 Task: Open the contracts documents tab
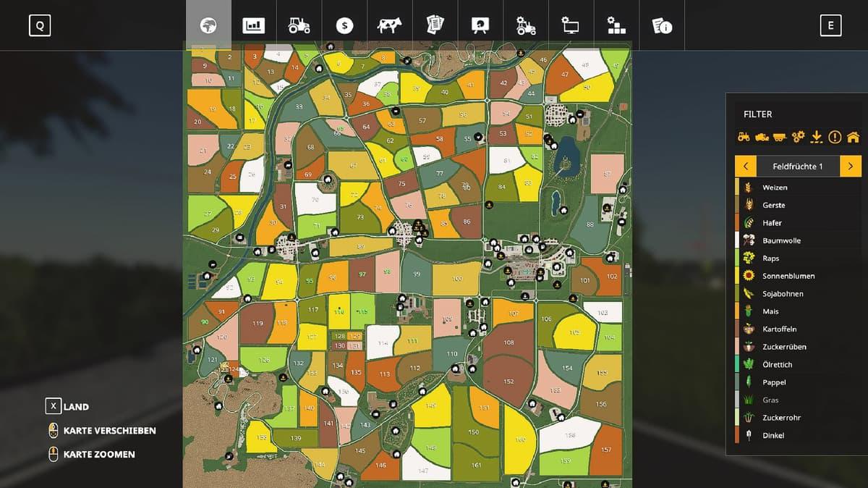435,26
